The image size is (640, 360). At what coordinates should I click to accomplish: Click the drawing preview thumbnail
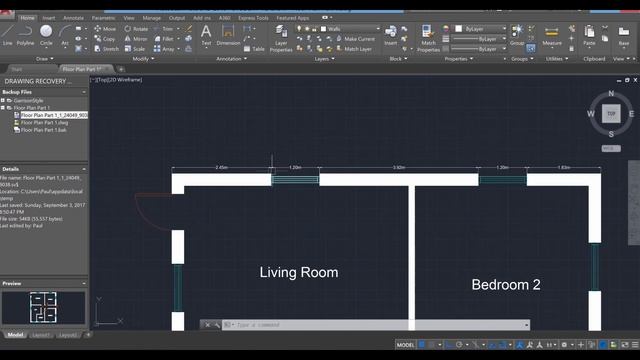(44, 307)
